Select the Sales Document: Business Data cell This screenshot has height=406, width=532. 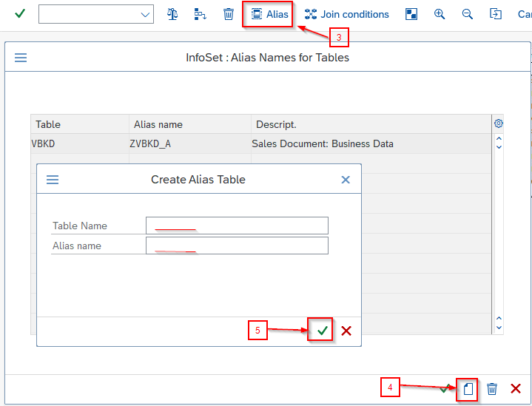click(x=371, y=143)
